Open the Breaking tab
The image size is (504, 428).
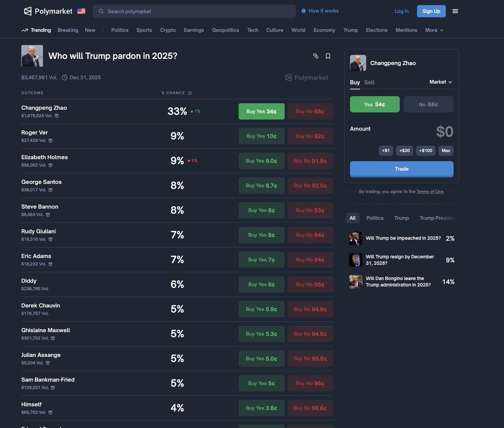point(68,30)
